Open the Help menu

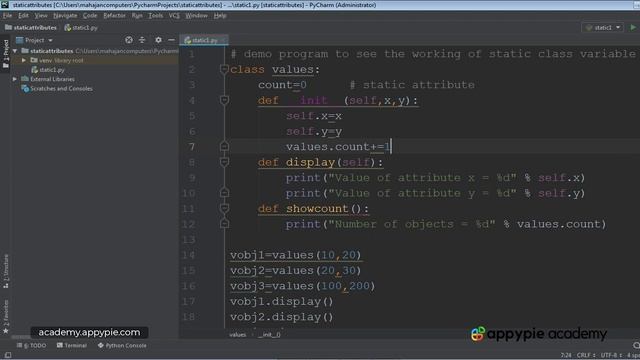[x=220, y=16]
